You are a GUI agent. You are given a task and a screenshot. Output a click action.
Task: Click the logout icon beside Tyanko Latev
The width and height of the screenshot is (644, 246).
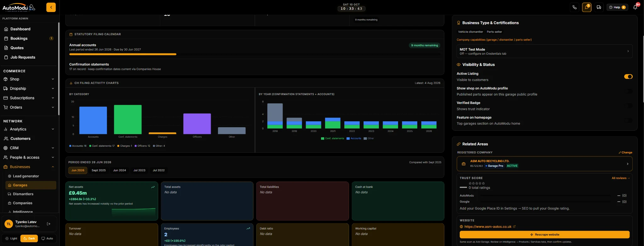point(49,224)
